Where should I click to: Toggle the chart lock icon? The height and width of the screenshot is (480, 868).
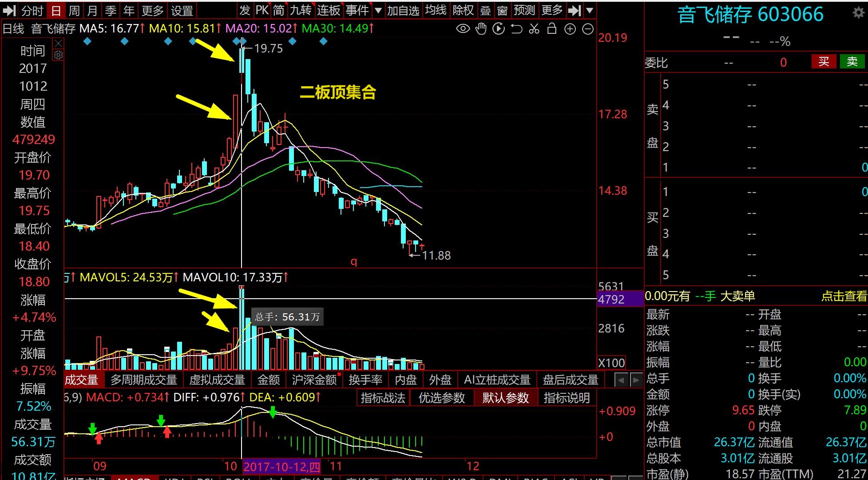pyautogui.click(x=552, y=29)
